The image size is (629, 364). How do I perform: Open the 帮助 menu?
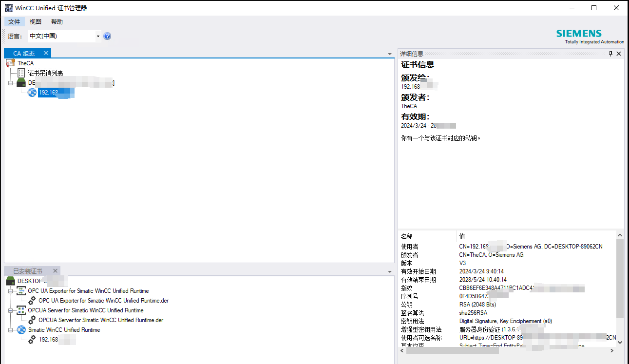(57, 22)
